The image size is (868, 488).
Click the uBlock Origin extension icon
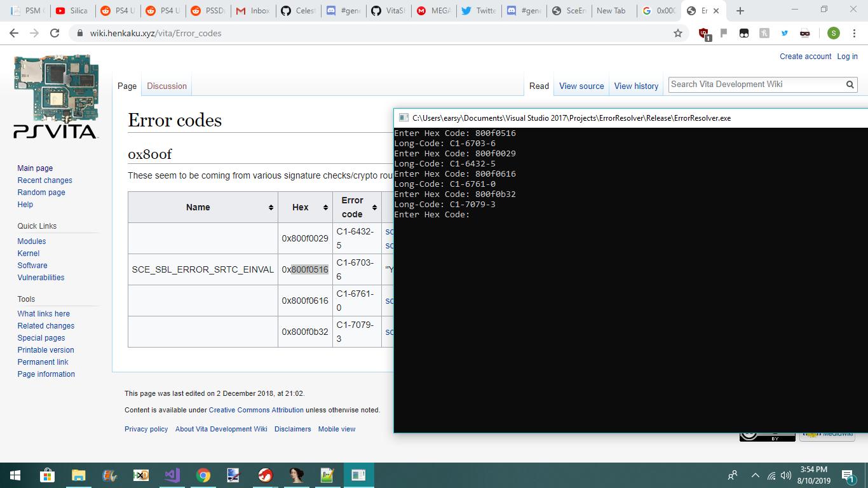tap(703, 33)
